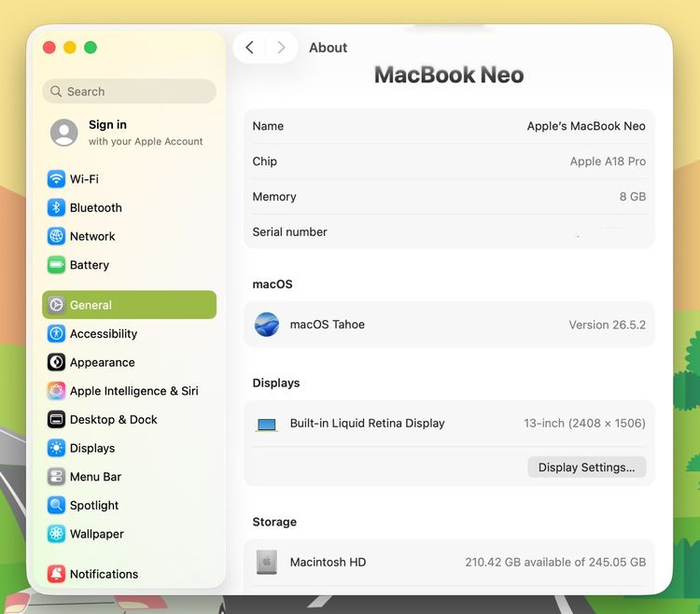Viewport: 700px width, 614px height.
Task: Open the Bluetooth settings pane
Action: coord(130,207)
